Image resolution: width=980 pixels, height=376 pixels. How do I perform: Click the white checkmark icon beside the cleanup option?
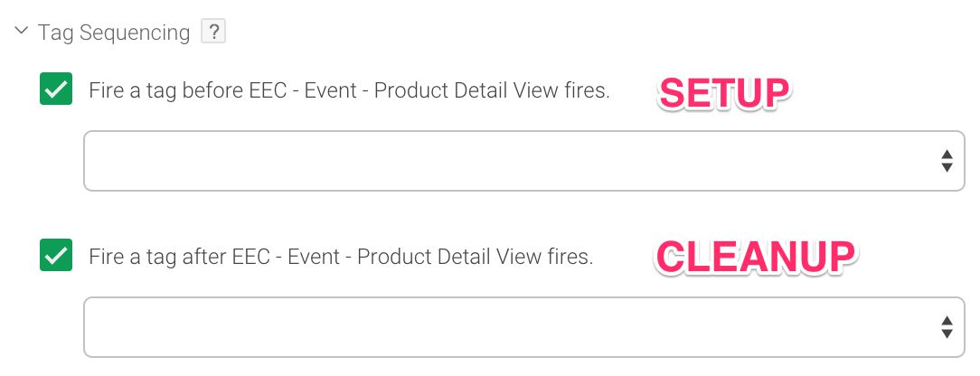(x=56, y=256)
